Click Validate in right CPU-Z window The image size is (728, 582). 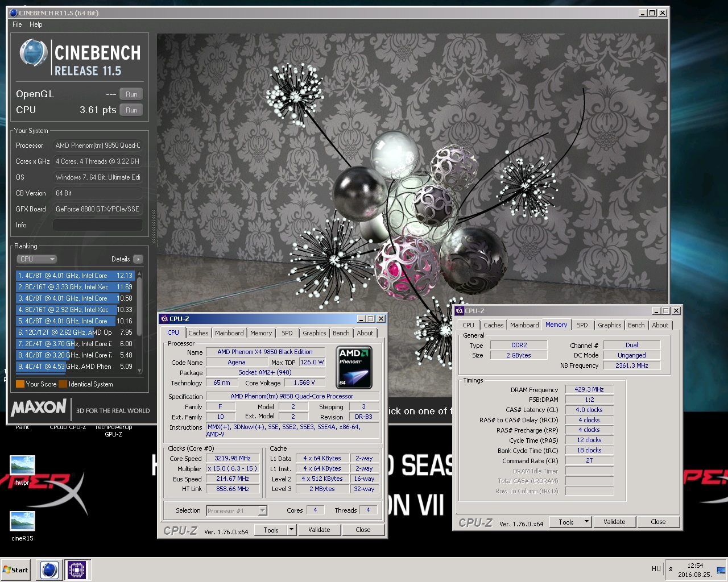click(x=614, y=522)
